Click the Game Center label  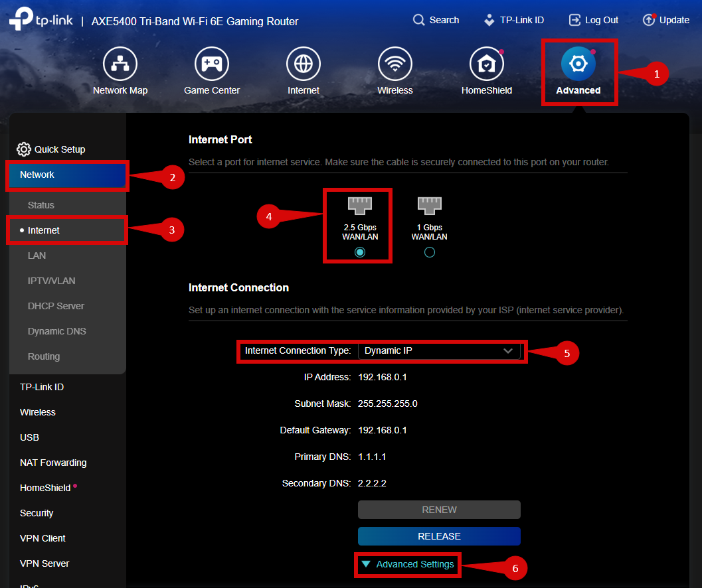point(212,90)
